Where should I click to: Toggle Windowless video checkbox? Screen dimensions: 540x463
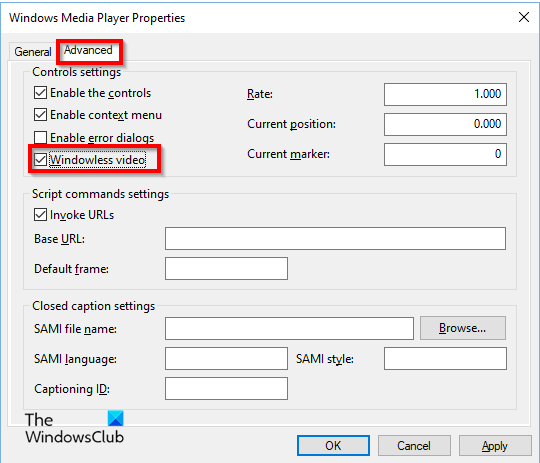(x=40, y=160)
